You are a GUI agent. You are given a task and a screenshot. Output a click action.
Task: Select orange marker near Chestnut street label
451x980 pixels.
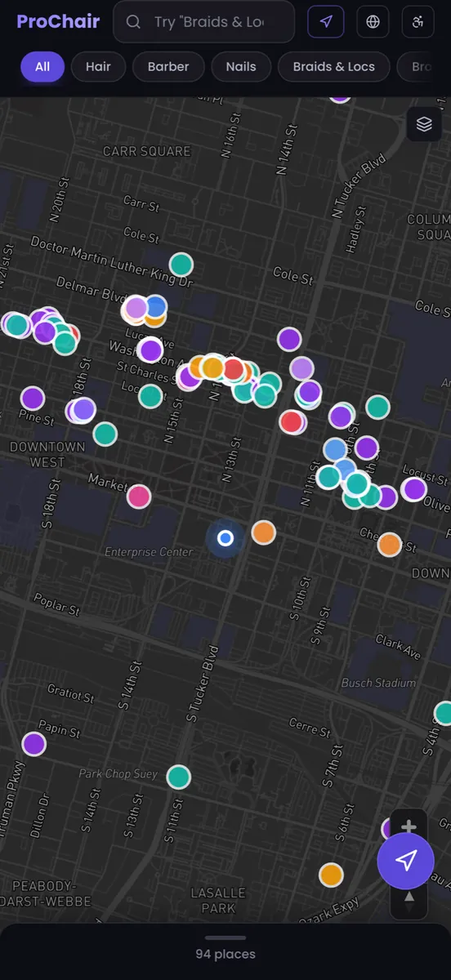pyautogui.click(x=390, y=544)
